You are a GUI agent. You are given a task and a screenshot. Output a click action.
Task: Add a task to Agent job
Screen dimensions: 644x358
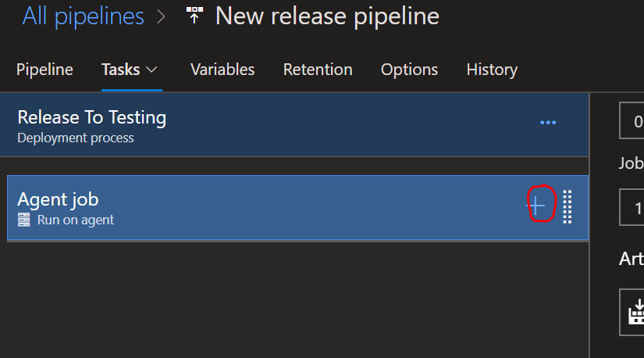(537, 205)
